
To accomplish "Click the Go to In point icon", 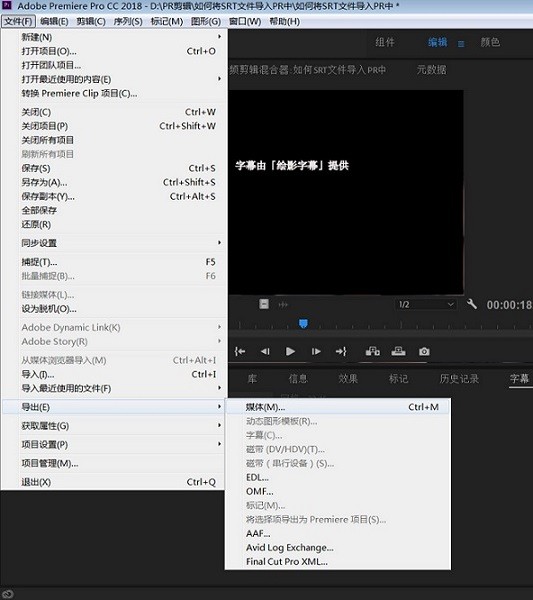I will pos(240,351).
